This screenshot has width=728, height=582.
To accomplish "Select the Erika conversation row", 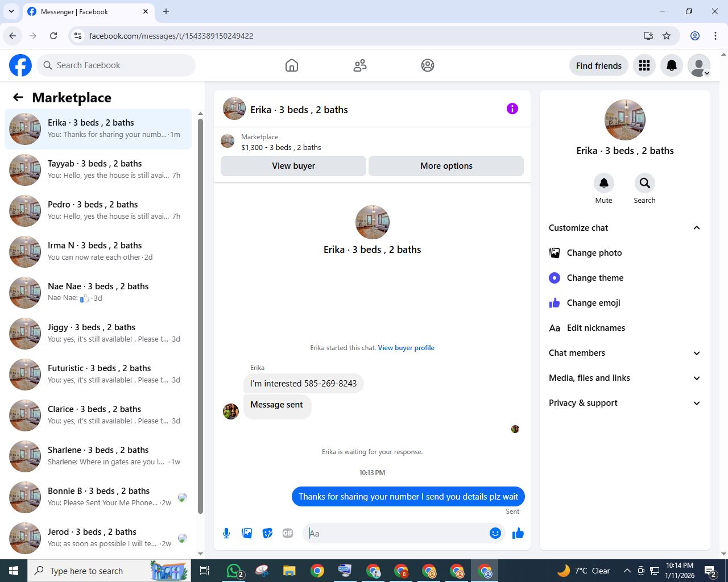I will 98,129.
